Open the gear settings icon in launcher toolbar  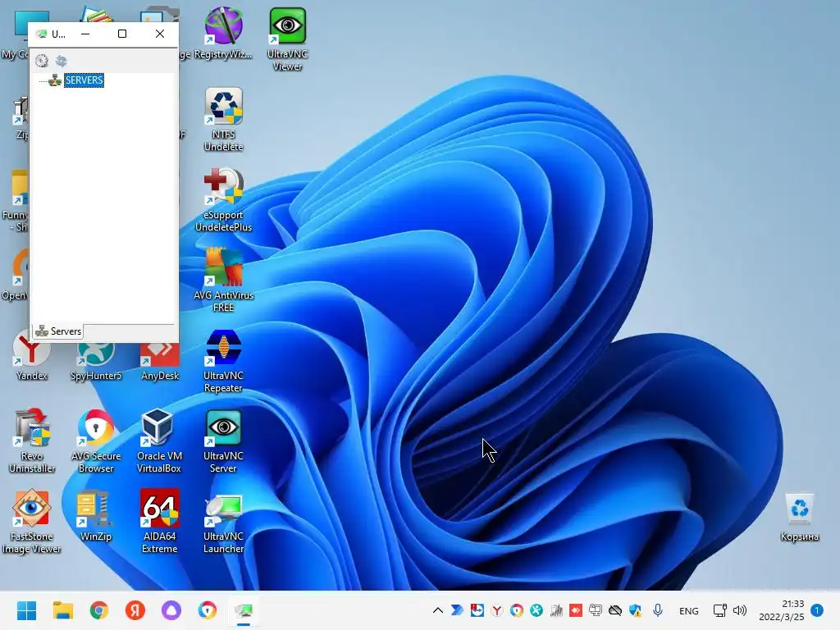[42, 61]
